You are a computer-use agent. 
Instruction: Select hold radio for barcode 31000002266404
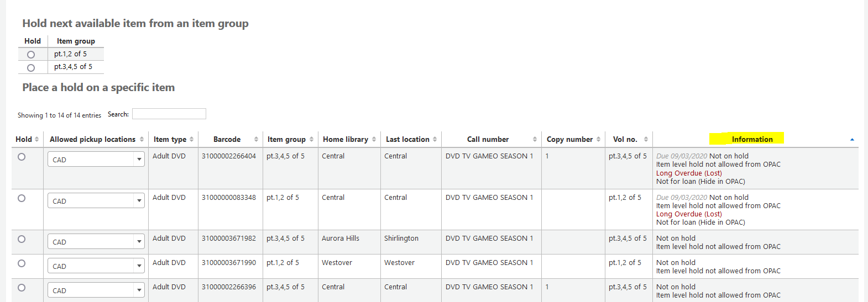(x=22, y=157)
